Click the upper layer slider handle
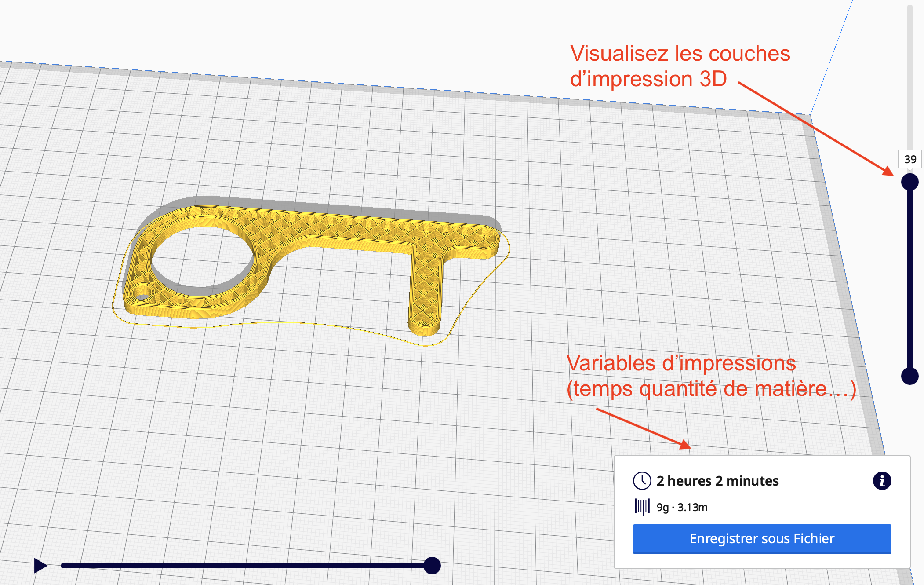The image size is (924, 585). coord(909,182)
